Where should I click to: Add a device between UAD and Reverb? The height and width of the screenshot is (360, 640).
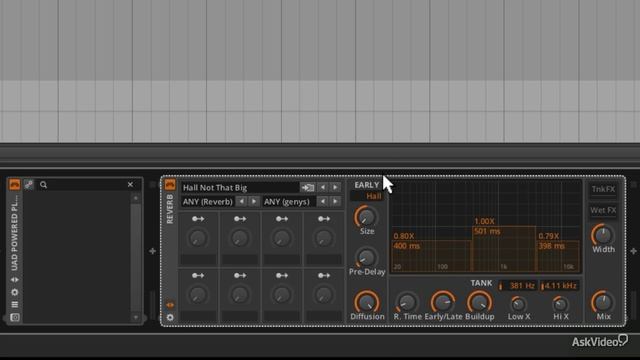[152, 251]
